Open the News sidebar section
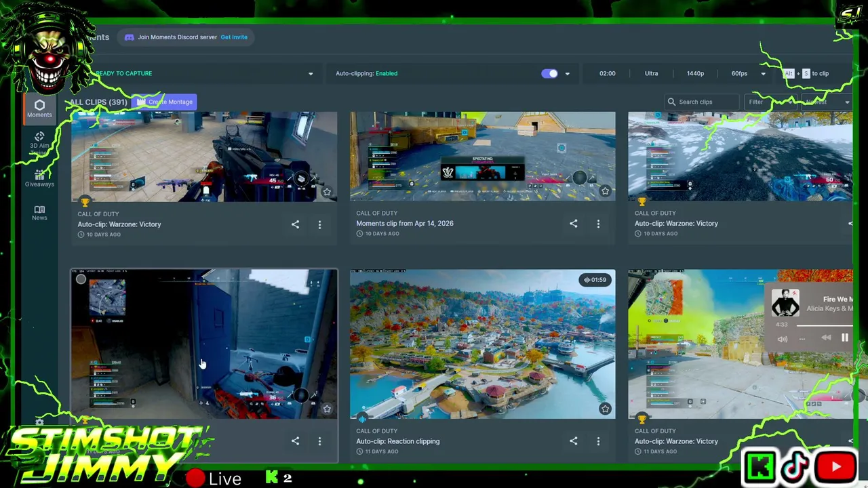 coord(39,213)
